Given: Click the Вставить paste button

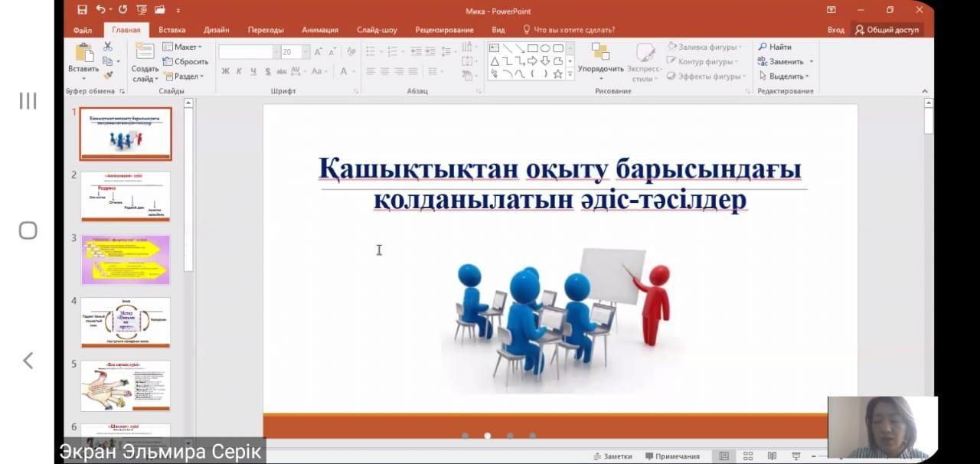Looking at the screenshot, I should pyautogui.click(x=83, y=61).
